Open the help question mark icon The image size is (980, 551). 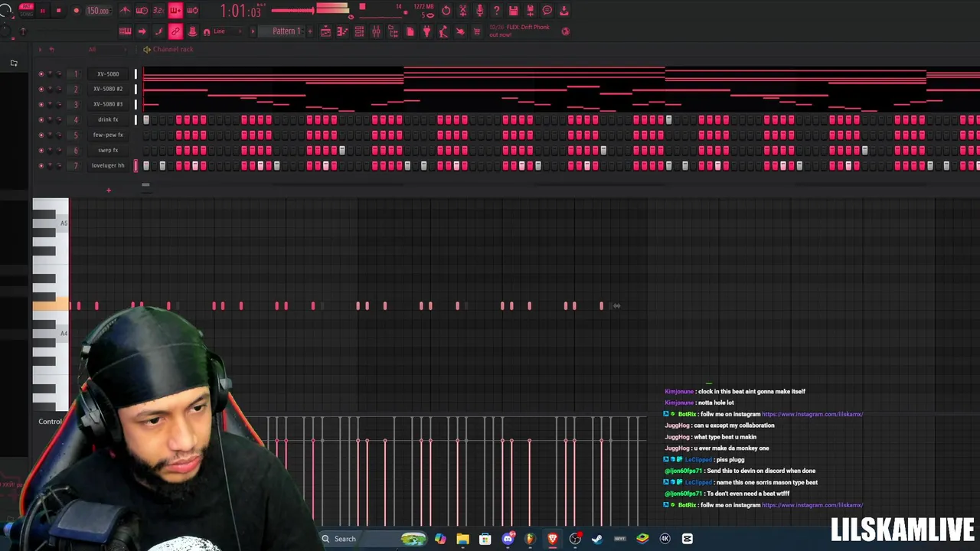[x=496, y=11]
